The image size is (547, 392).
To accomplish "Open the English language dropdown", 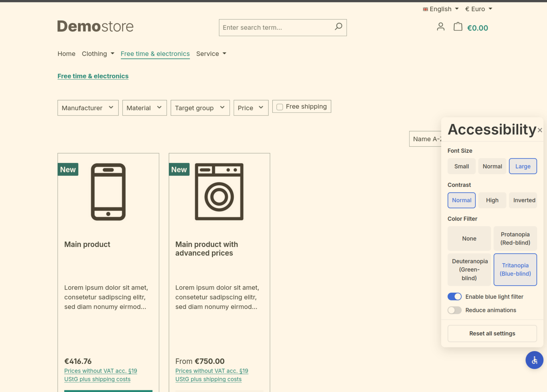I will pos(441,9).
